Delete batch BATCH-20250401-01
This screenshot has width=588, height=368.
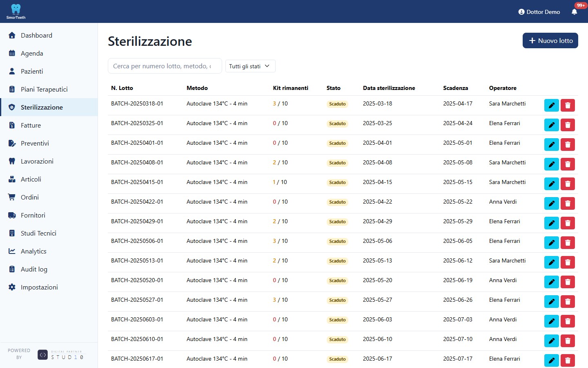click(568, 144)
